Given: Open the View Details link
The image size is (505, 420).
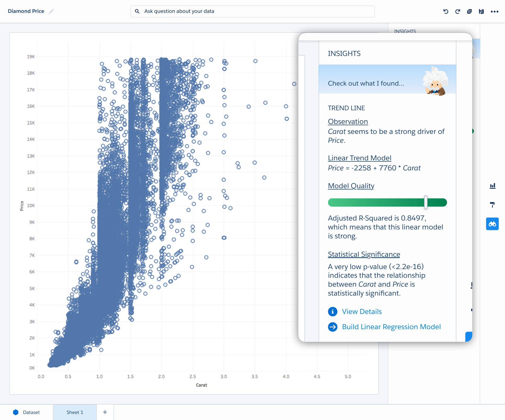Looking at the screenshot, I should point(362,312).
